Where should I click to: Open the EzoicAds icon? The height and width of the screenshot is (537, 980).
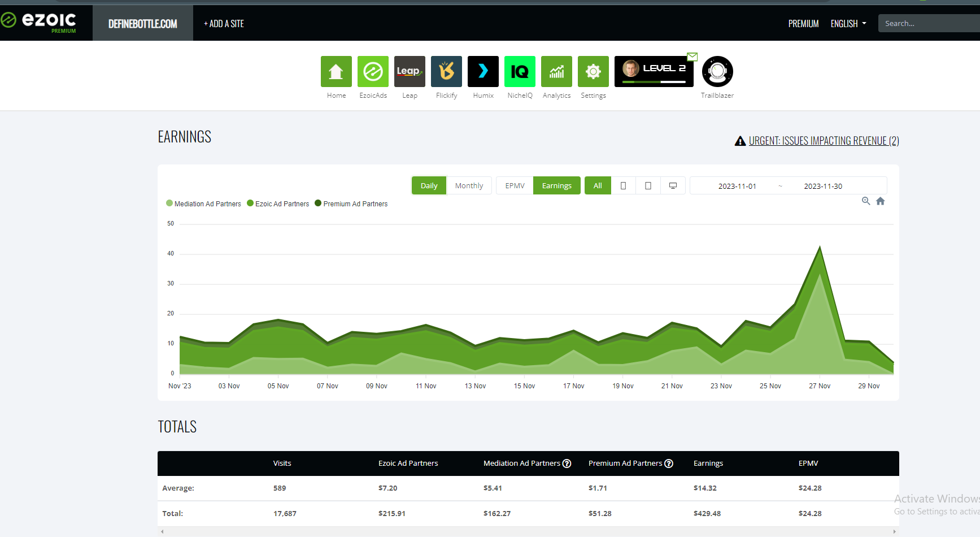(373, 71)
